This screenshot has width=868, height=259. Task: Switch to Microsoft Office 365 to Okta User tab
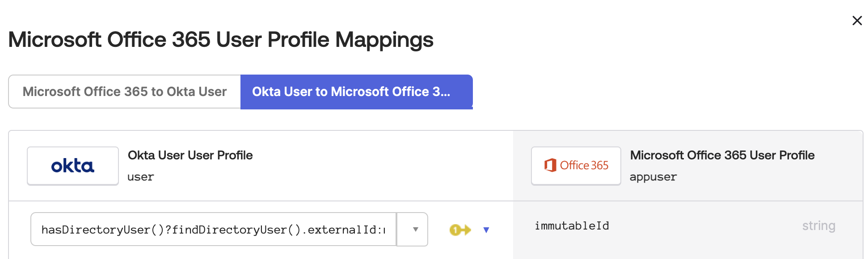point(125,92)
